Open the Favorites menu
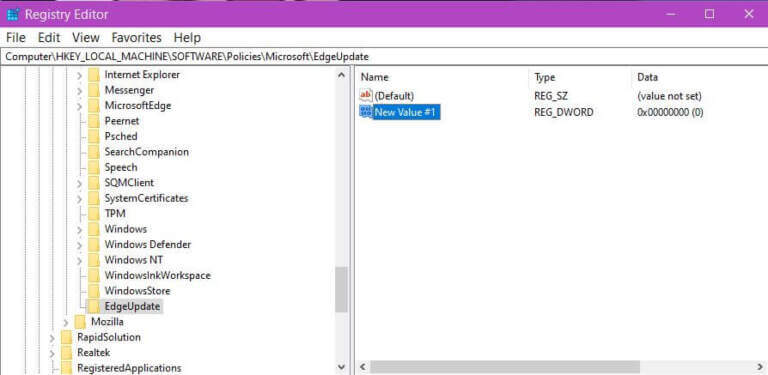This screenshot has height=375, width=768. [137, 38]
